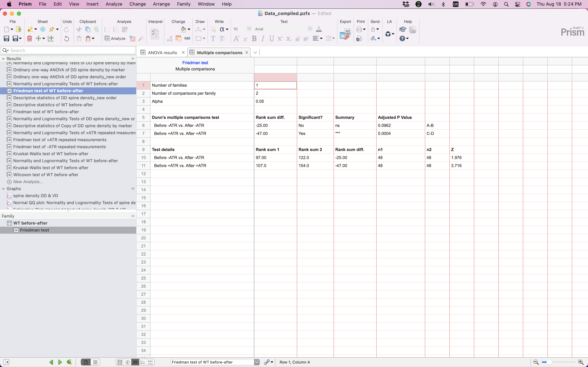This screenshot has height=367, width=588.
Task: Switch to gallery grid view toggle
Action: (x=95, y=362)
